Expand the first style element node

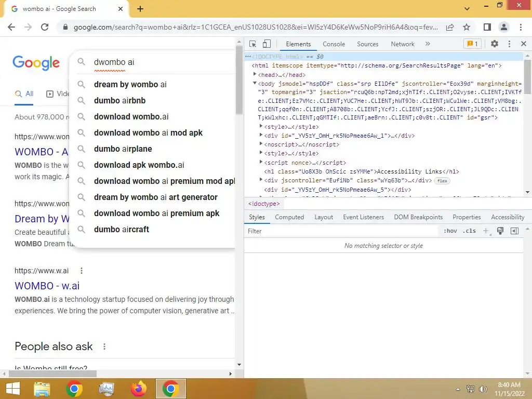pyautogui.click(x=261, y=126)
